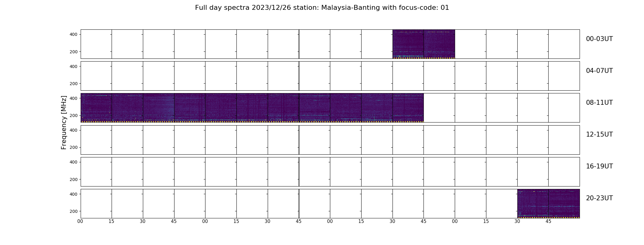Click the 400 tick in the 04-07UT row
The image size is (644, 245).
tap(74, 66)
